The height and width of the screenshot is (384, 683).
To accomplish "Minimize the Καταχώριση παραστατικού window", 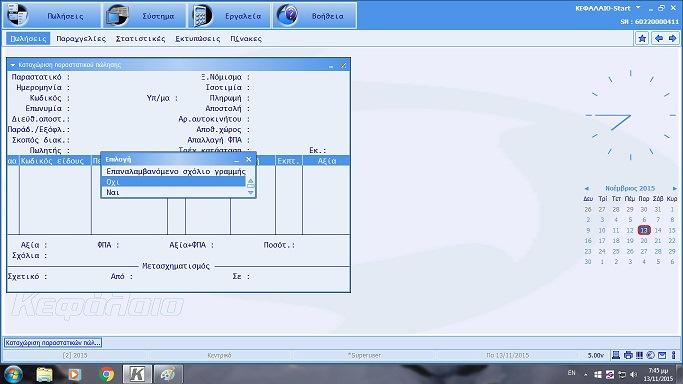I will pyautogui.click(x=331, y=66).
